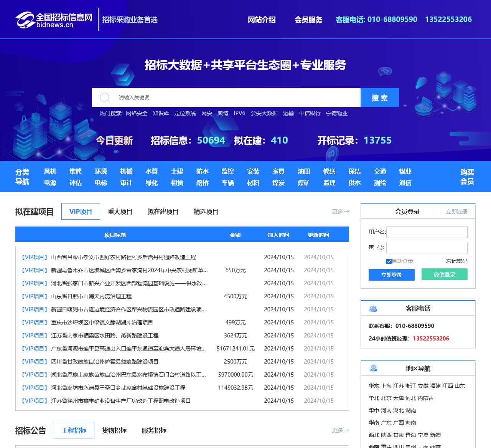This screenshot has width=491, height=448.
Task: Select hot search keyword 网络安全
Action: click(x=137, y=113)
